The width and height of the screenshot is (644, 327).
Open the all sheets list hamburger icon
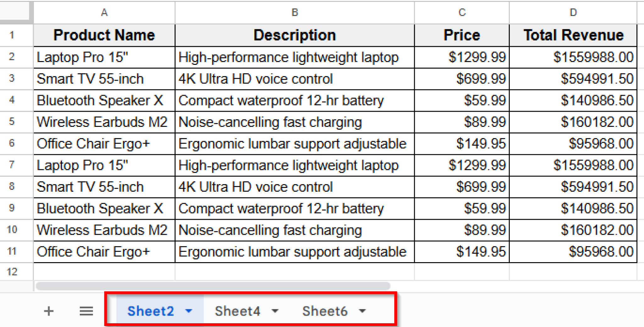pos(86,311)
